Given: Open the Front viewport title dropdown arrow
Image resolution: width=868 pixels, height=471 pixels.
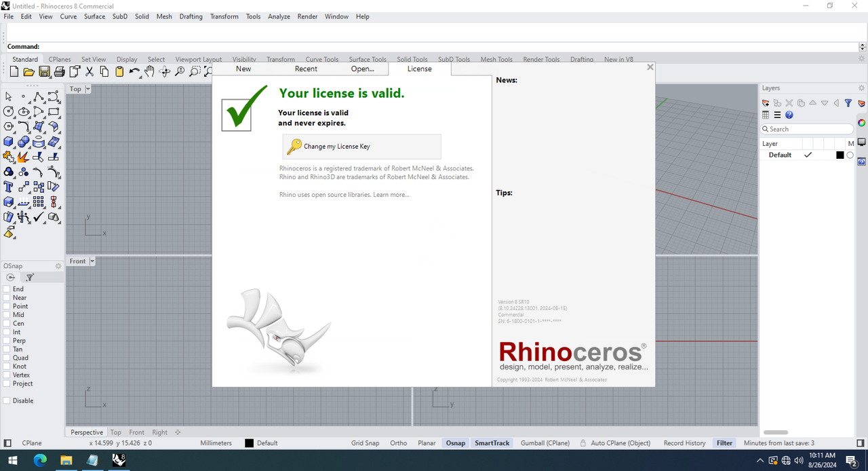Looking at the screenshot, I should [92, 261].
